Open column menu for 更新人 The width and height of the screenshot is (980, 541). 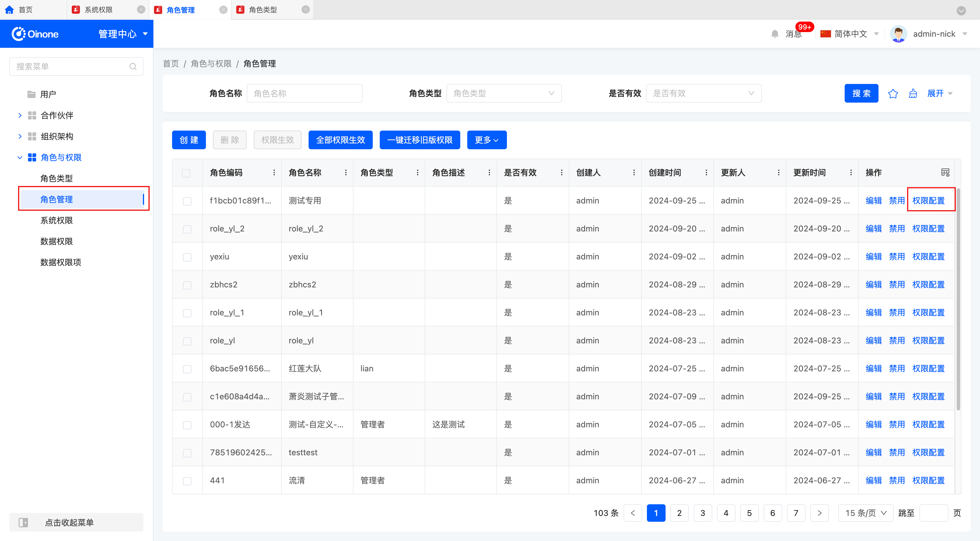[778, 173]
